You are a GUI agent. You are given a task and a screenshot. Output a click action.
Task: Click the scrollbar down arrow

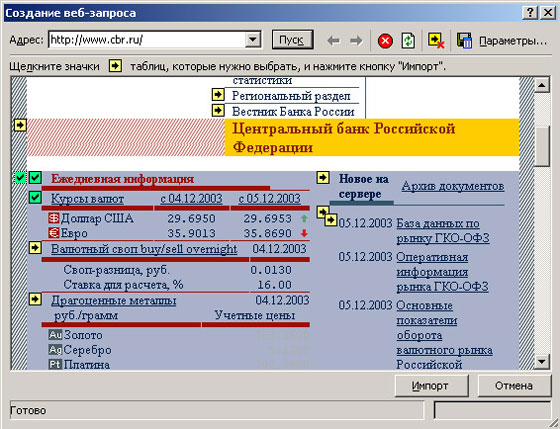pos(542,361)
